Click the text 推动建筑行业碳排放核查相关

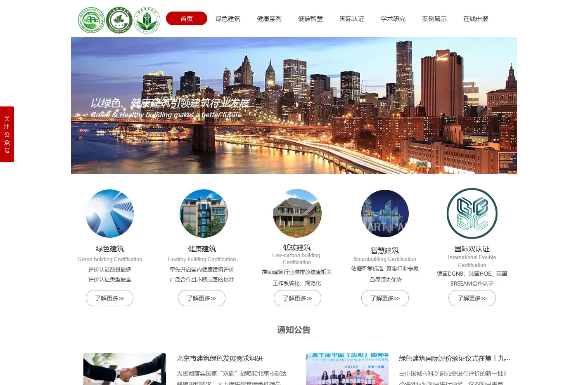pos(297,272)
